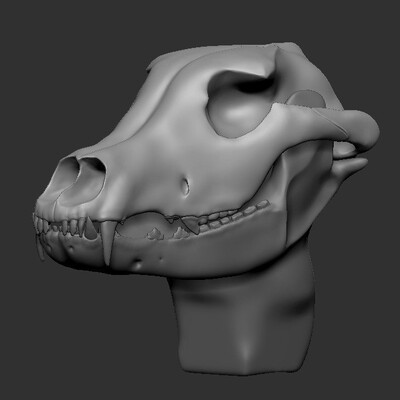The width and height of the screenshot is (400, 400).
Task: Click the row of rear molar teeth
Action: tap(233, 216)
